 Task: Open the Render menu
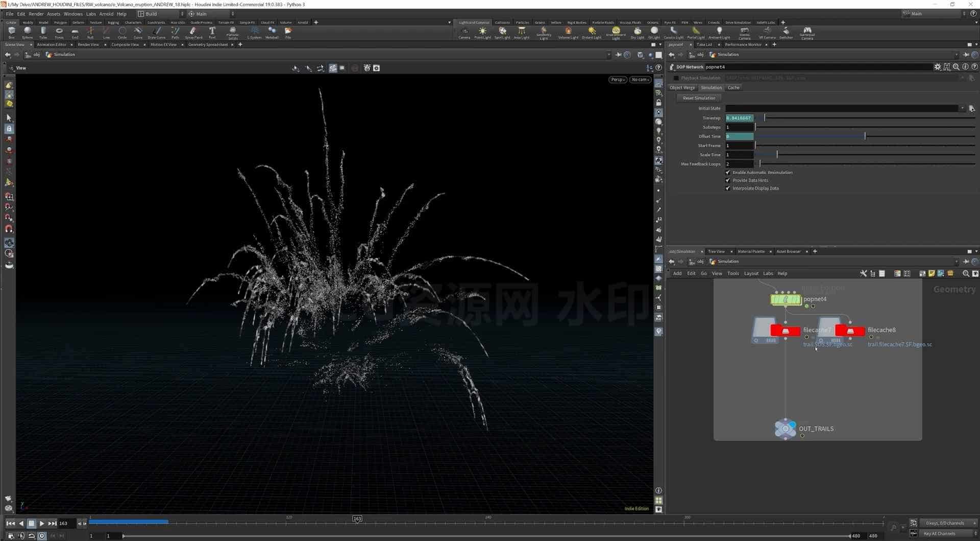pos(36,14)
